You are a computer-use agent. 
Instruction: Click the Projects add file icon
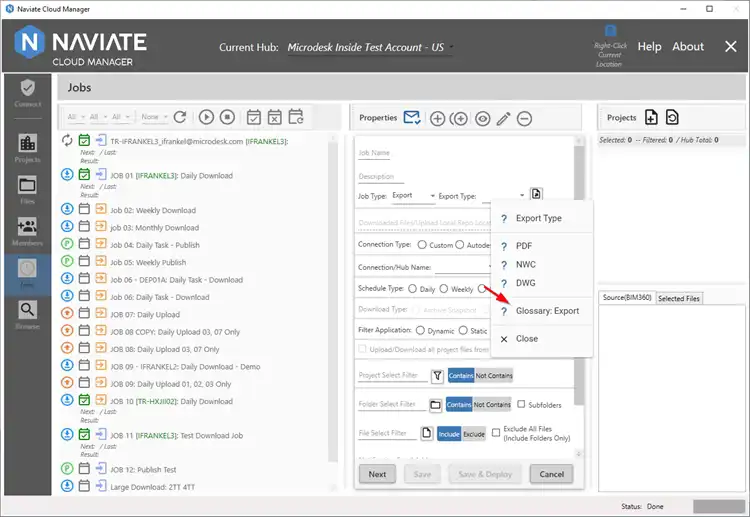click(x=651, y=117)
